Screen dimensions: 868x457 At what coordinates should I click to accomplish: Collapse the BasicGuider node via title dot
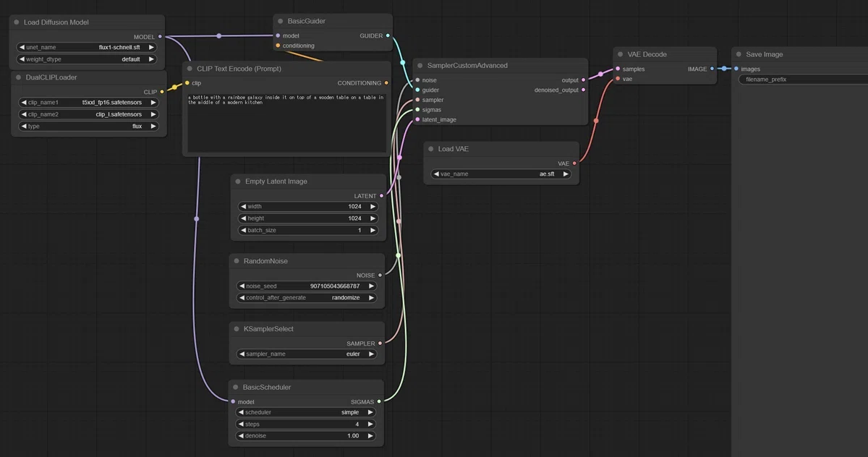[280, 21]
